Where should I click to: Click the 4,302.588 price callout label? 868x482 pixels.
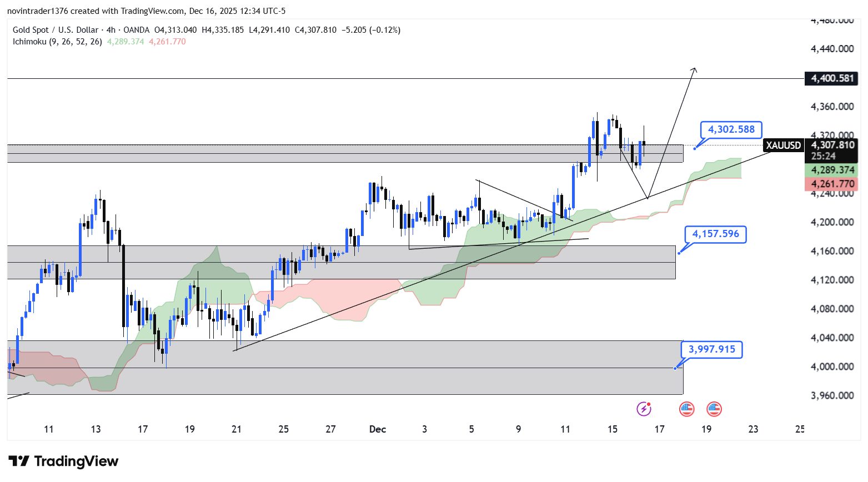coord(731,129)
